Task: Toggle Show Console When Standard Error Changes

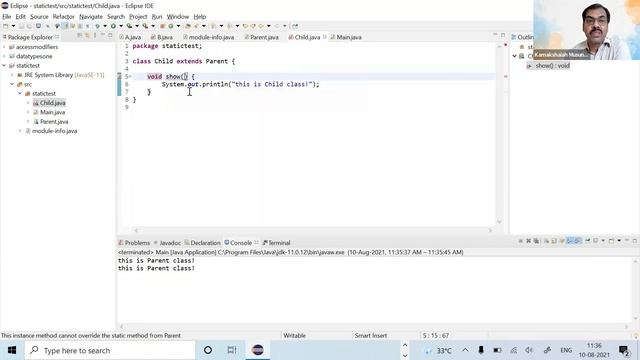Action: tap(578, 241)
